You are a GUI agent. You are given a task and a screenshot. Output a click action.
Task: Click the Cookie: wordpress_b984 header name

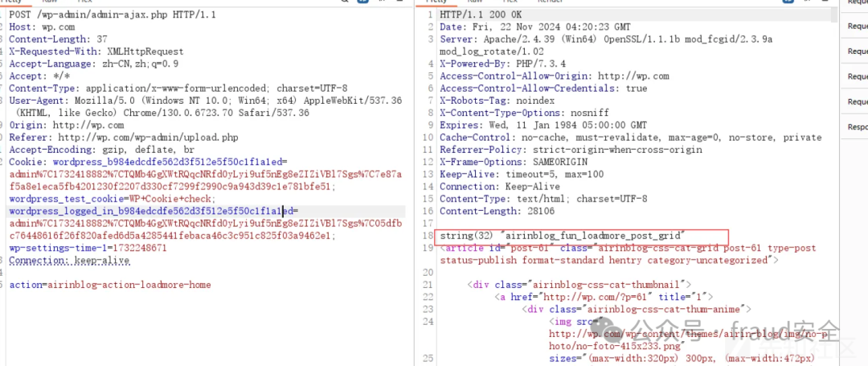tap(148, 162)
